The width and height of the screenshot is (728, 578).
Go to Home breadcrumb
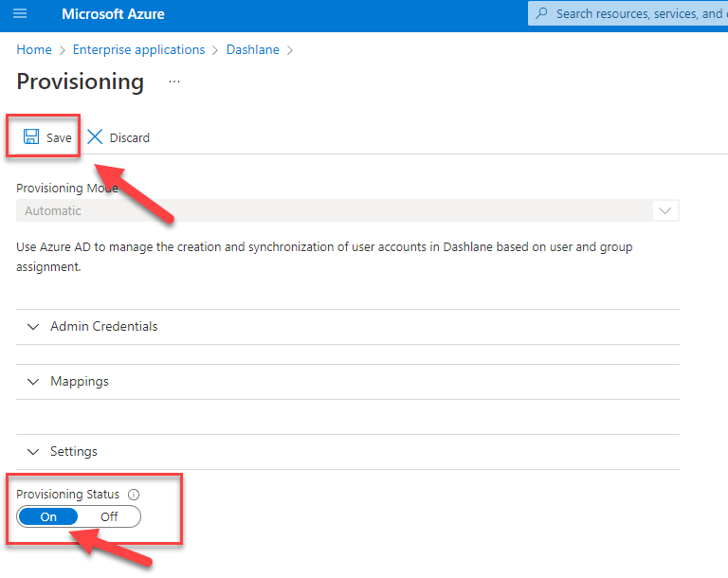pos(34,50)
